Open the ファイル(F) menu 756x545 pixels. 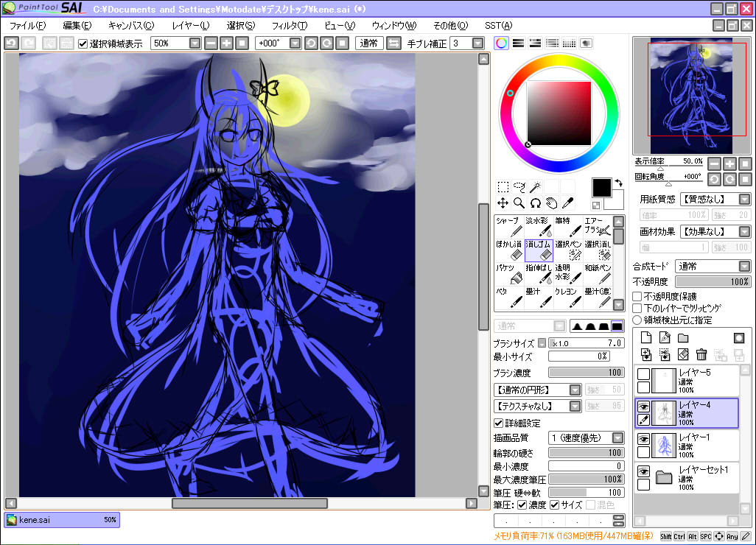[x=27, y=26]
